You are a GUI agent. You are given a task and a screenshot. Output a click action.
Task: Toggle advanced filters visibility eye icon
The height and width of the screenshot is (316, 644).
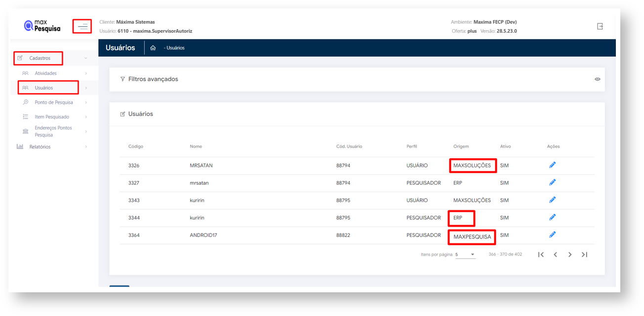pyautogui.click(x=598, y=79)
